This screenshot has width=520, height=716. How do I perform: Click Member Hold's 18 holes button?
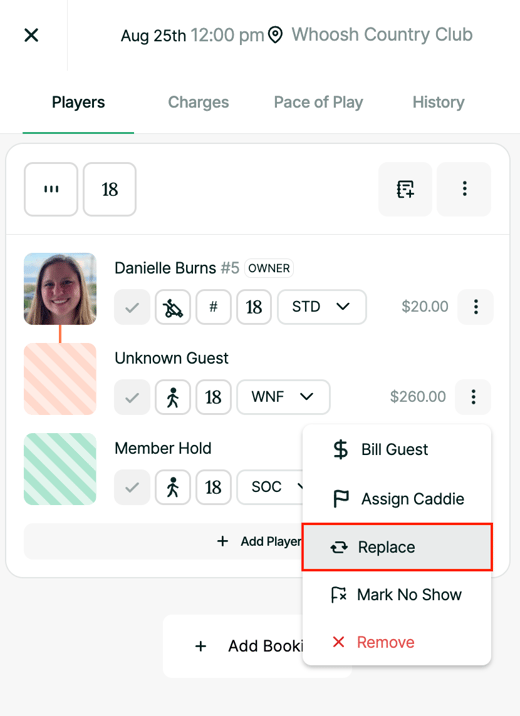point(213,487)
